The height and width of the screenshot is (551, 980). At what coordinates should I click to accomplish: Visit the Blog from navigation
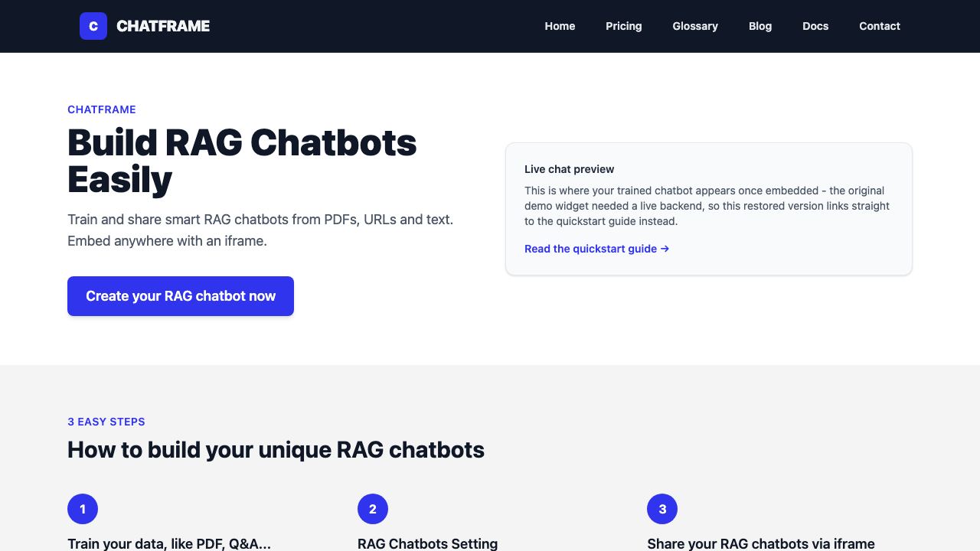point(760,26)
